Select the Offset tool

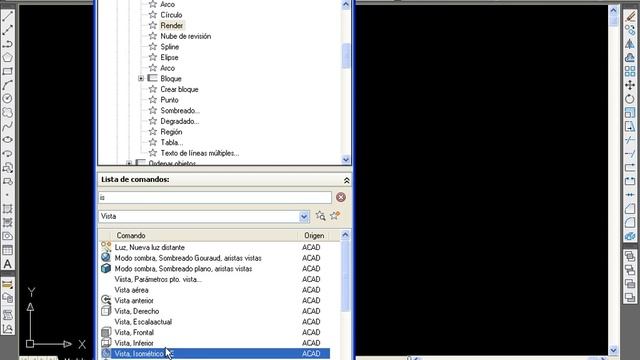(x=630, y=58)
